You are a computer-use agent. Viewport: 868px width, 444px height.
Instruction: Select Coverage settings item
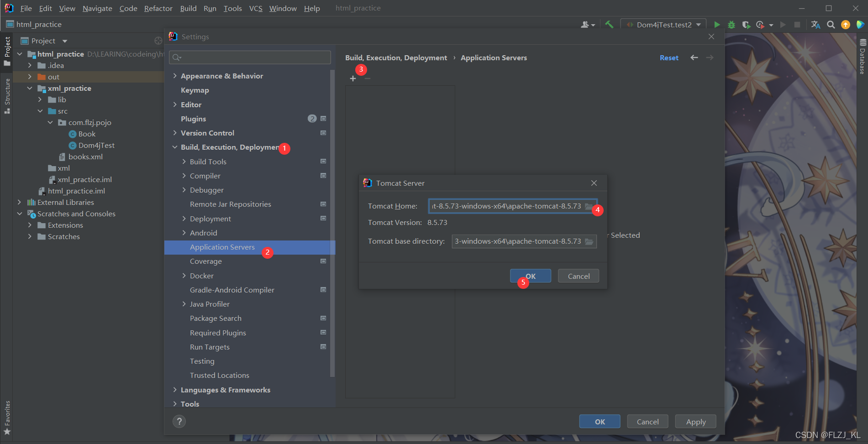point(205,261)
